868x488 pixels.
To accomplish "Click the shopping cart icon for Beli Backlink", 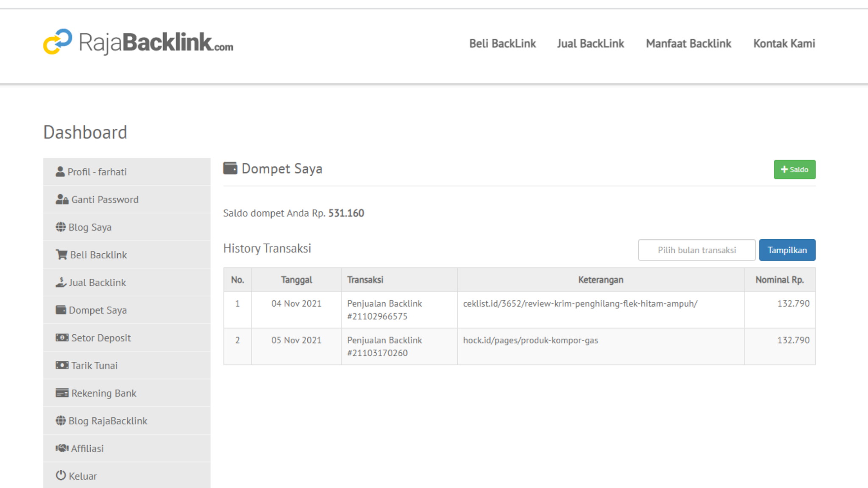I will [x=61, y=255].
